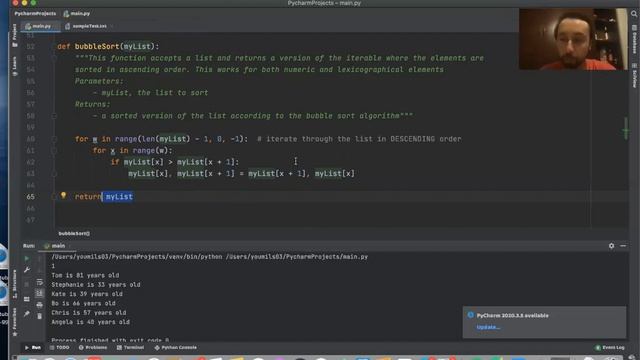Show intention actions lightbulb on line 65
Image resolution: width=640 pixels, height=360 pixels.
63,196
